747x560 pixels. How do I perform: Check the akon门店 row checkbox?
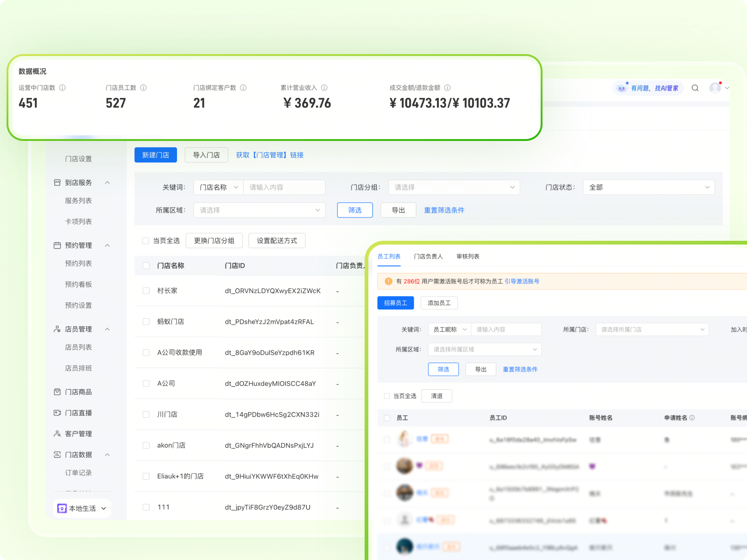pos(146,445)
